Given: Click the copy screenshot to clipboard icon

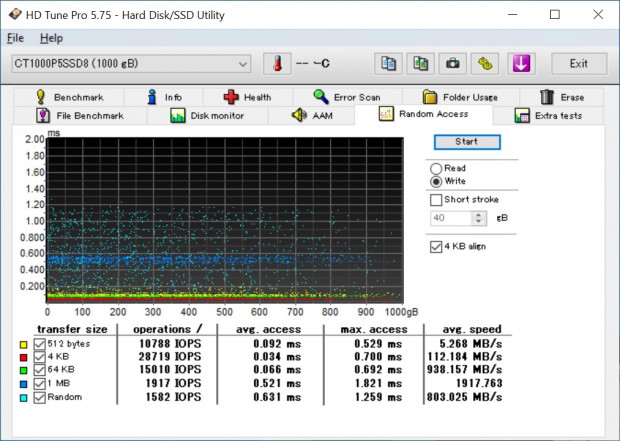Looking at the screenshot, I should [421, 64].
